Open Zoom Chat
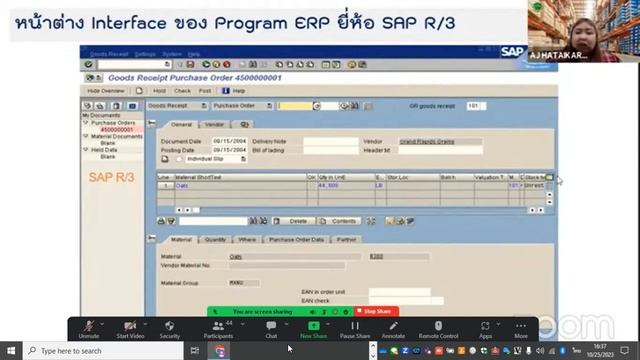 tap(271, 326)
